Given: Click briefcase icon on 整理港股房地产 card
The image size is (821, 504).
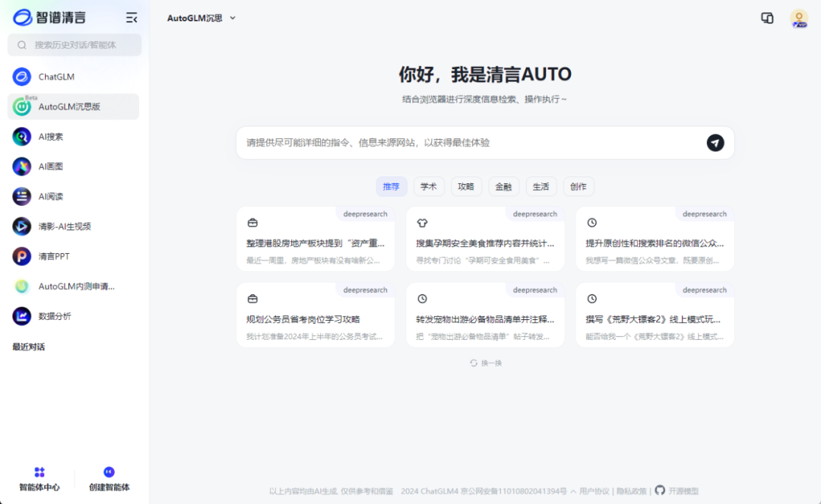Looking at the screenshot, I should [252, 223].
